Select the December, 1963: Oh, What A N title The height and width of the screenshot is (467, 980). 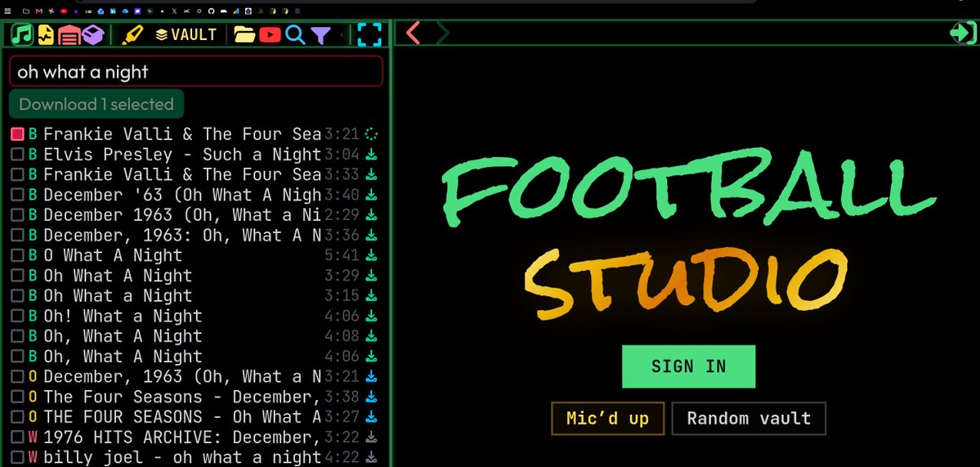click(182, 235)
